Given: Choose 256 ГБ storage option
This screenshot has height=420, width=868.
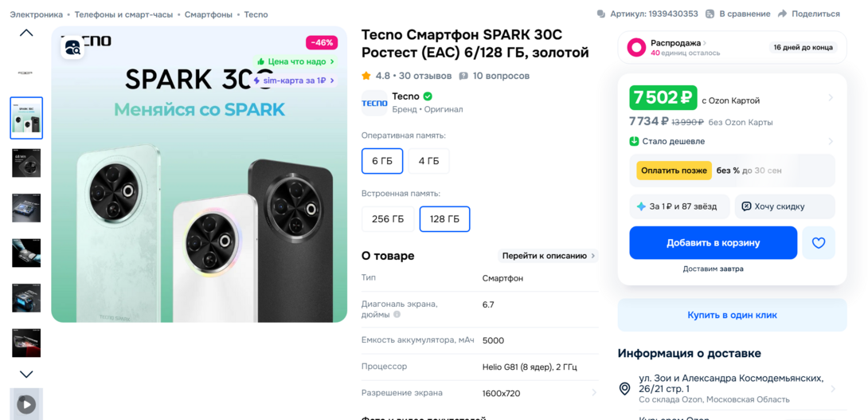Looking at the screenshot, I should tap(388, 219).
